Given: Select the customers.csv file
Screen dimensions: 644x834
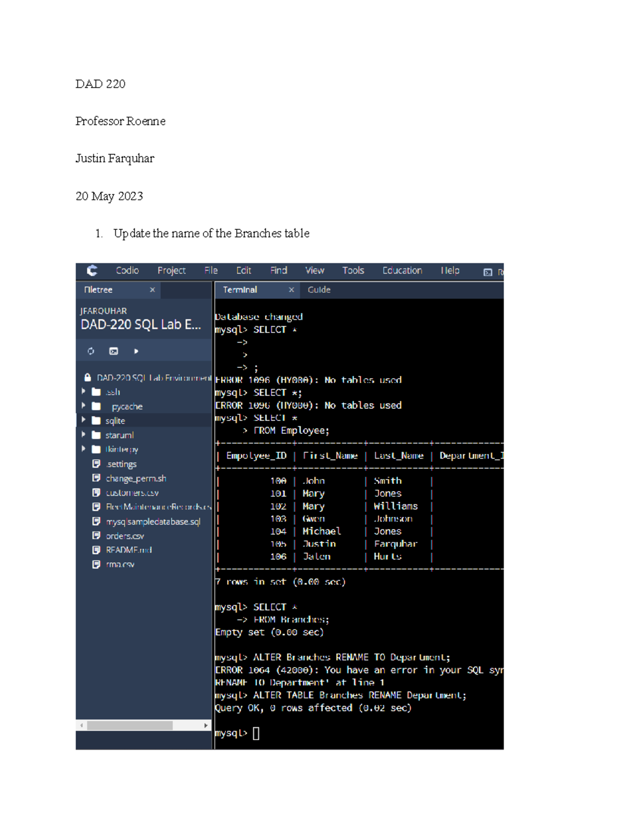Looking at the screenshot, I should 132,492.
